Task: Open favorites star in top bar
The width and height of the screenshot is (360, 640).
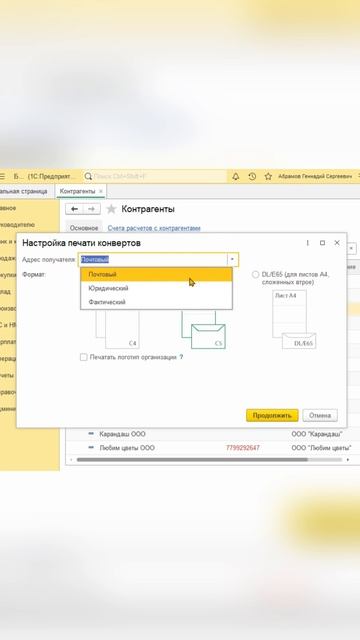Action: point(268,176)
